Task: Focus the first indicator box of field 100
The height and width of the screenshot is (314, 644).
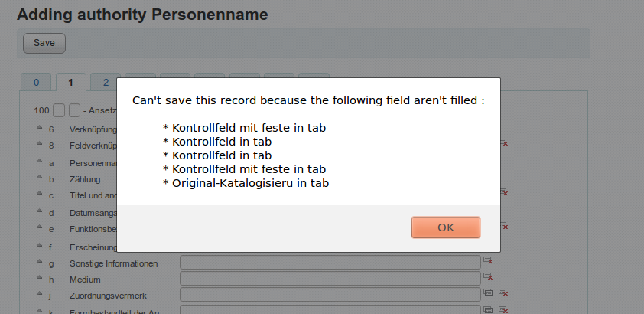Action: click(59, 110)
